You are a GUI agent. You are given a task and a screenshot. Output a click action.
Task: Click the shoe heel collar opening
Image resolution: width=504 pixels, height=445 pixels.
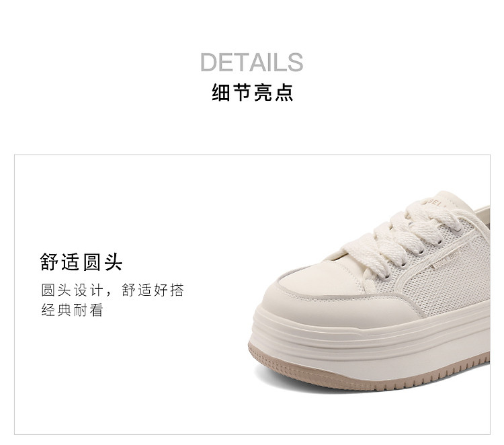(482, 213)
